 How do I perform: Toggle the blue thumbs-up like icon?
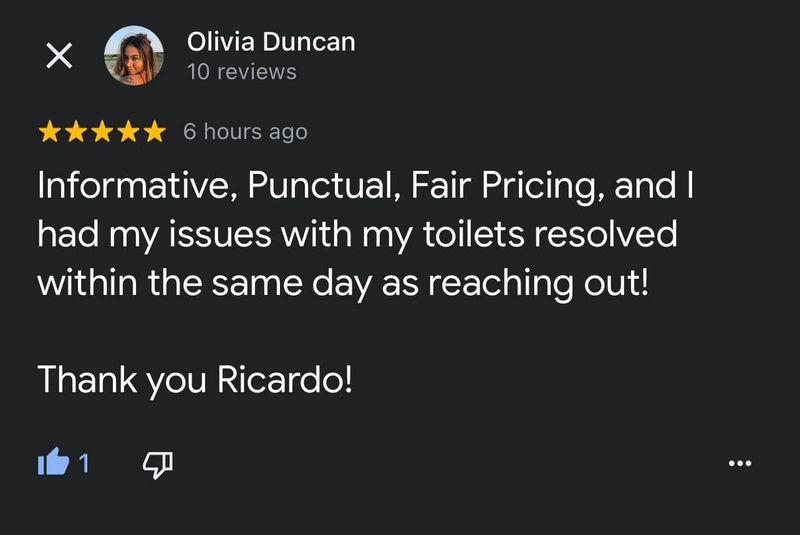53,462
